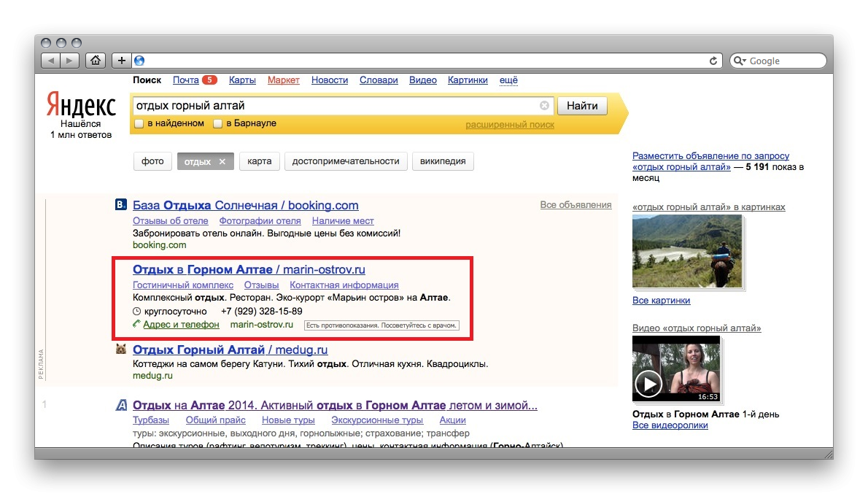Open расширенный поиск link
Screen dimensions: 868x494
[x=510, y=125]
